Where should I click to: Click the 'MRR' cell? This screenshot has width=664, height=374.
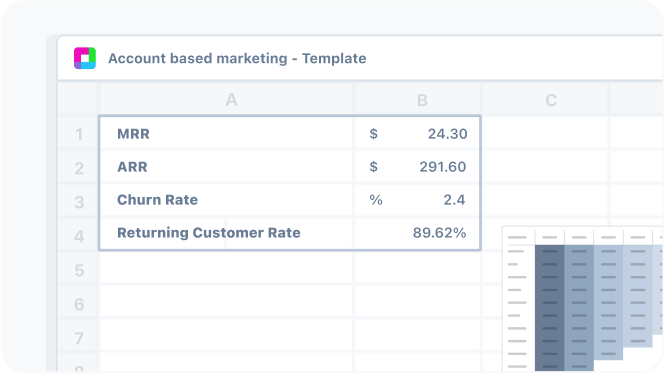click(226, 133)
